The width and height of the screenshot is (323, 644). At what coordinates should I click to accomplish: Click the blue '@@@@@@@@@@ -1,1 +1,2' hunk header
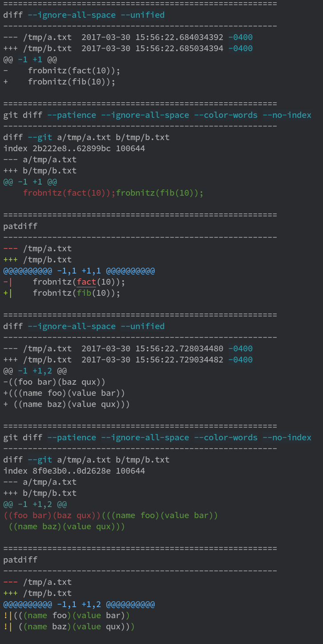79,604
